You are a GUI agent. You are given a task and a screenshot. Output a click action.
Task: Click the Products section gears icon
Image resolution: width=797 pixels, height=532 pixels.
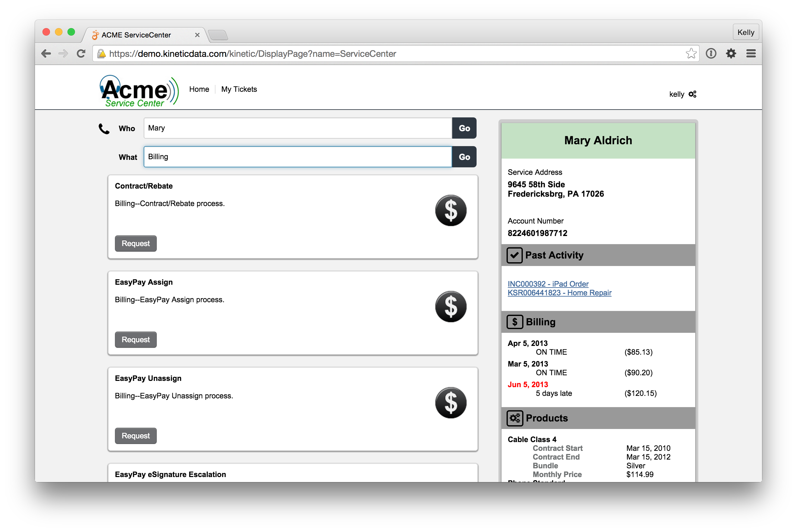(514, 418)
